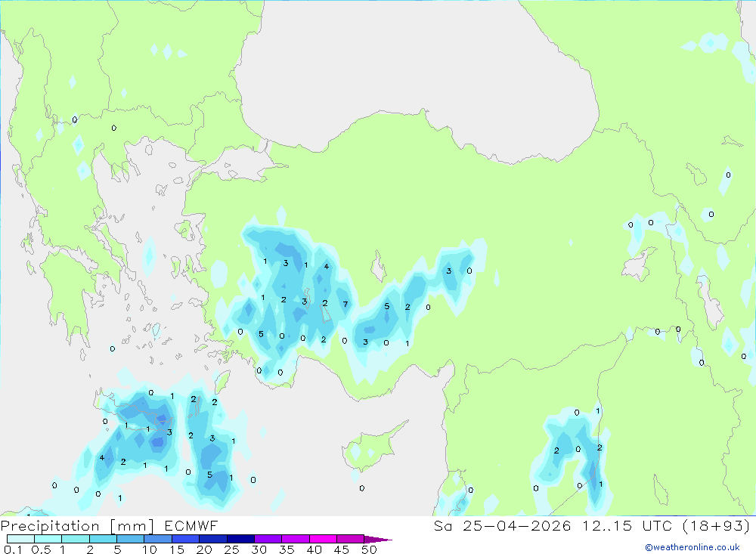Click the '45' legend scale label

click(x=342, y=549)
